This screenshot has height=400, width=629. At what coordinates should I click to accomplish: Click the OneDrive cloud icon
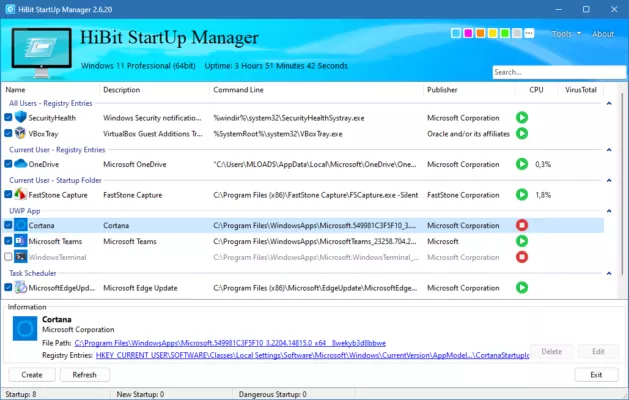20,164
